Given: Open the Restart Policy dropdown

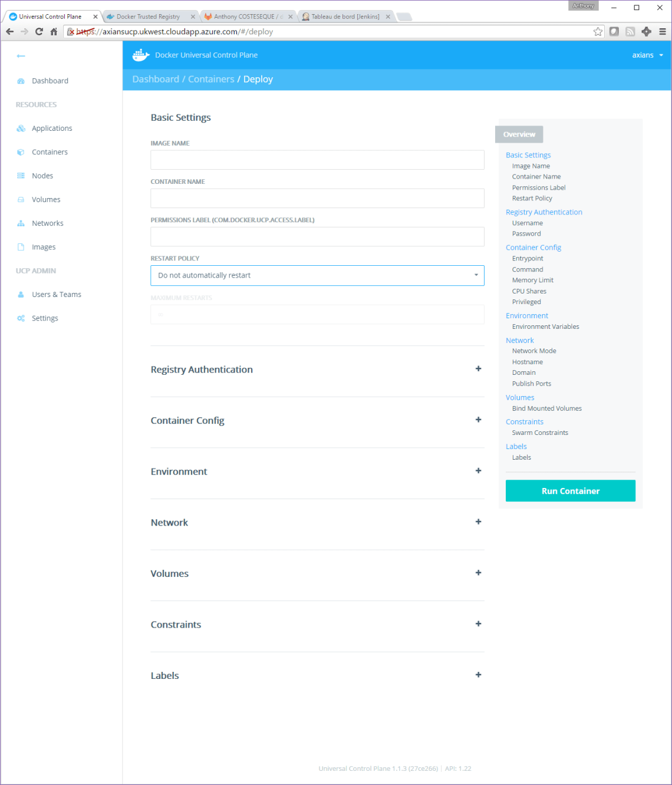Looking at the screenshot, I should [317, 275].
